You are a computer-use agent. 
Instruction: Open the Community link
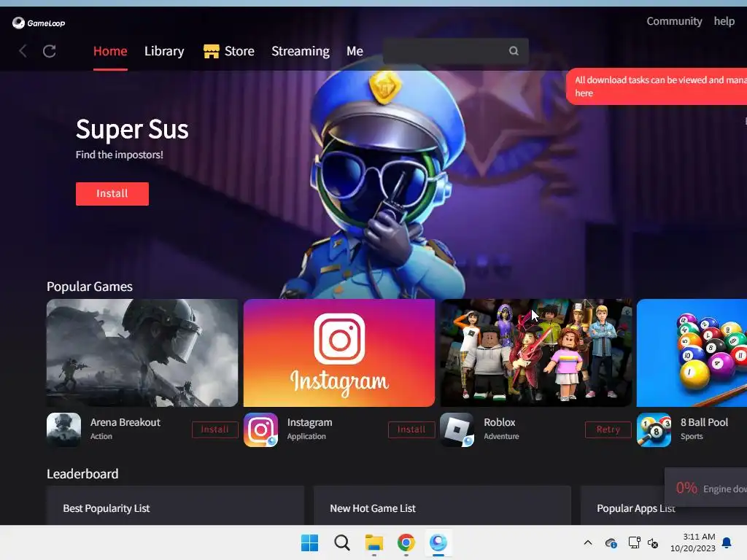(x=674, y=21)
